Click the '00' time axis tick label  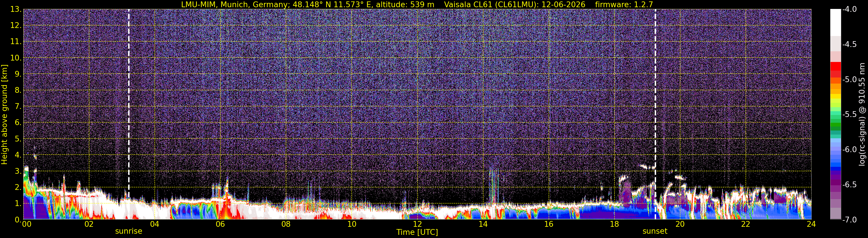(x=26, y=224)
